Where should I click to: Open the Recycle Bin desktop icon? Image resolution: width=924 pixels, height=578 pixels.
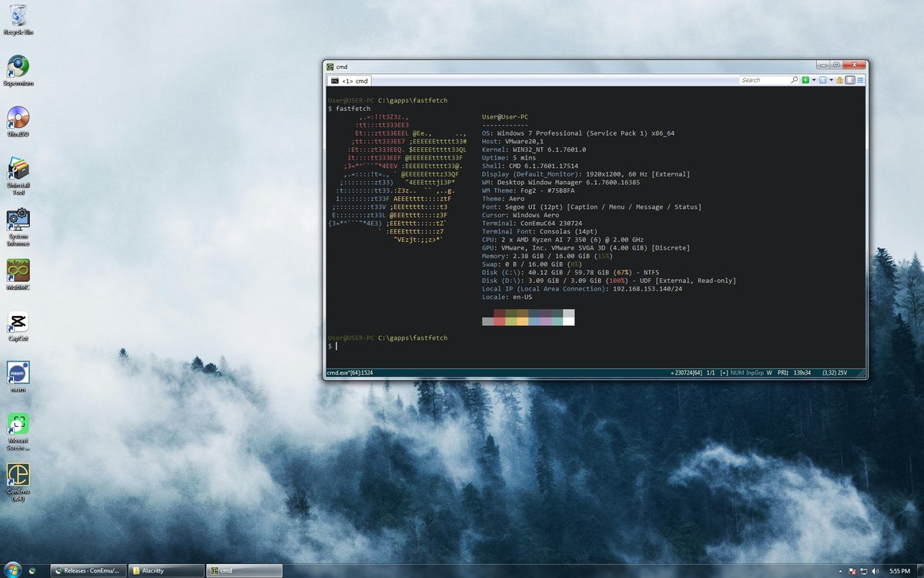coord(18,20)
